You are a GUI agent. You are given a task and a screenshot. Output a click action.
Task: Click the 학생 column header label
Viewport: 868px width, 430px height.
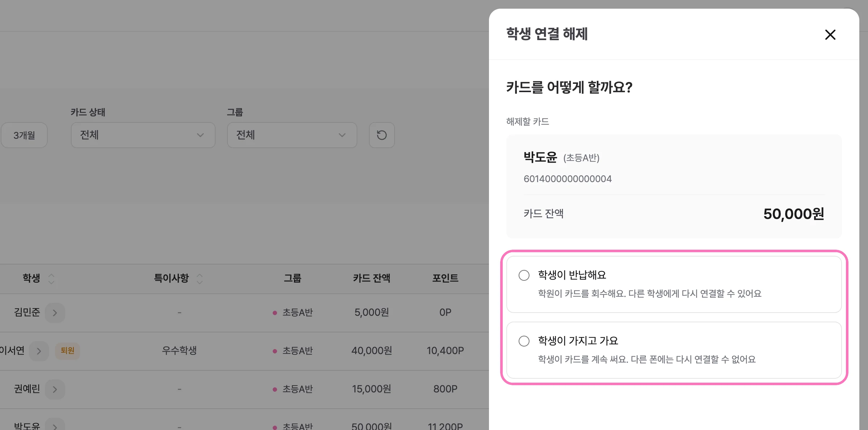(x=31, y=278)
